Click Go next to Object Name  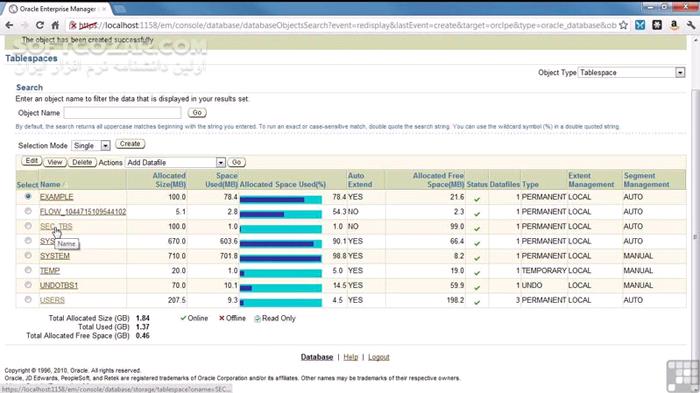197,113
